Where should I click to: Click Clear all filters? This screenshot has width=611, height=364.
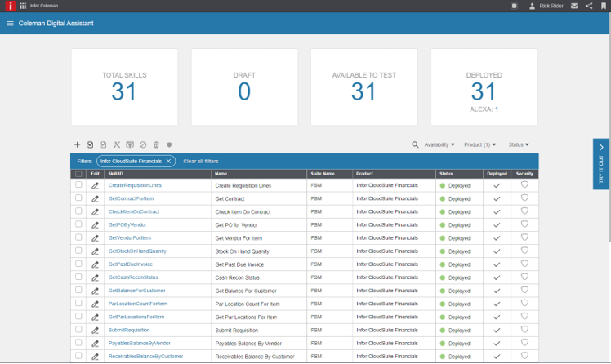pos(201,161)
